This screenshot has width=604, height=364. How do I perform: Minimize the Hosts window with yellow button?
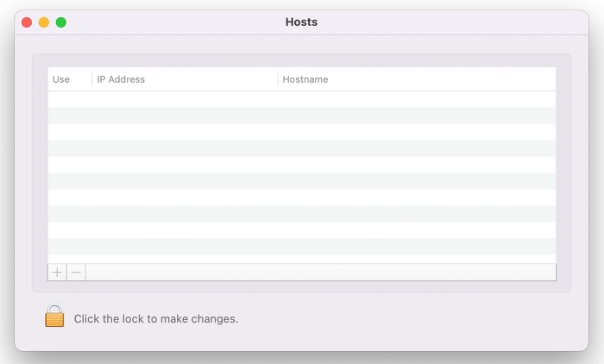tap(44, 22)
